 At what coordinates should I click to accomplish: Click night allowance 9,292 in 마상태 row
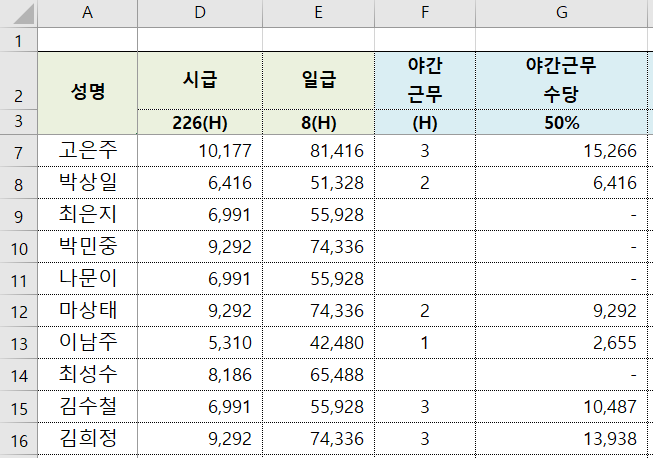point(562,311)
